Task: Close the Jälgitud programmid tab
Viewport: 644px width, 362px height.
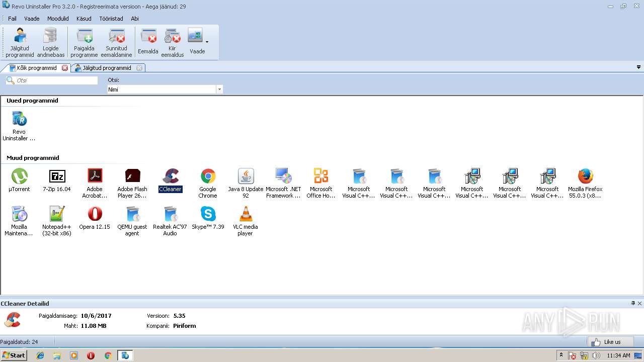Action: tap(139, 68)
